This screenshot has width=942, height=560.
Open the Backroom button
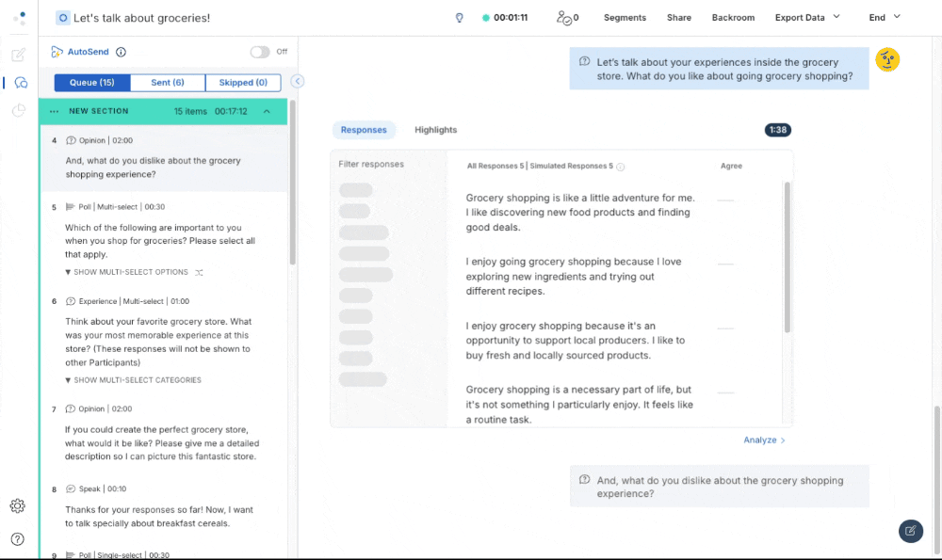(x=733, y=18)
